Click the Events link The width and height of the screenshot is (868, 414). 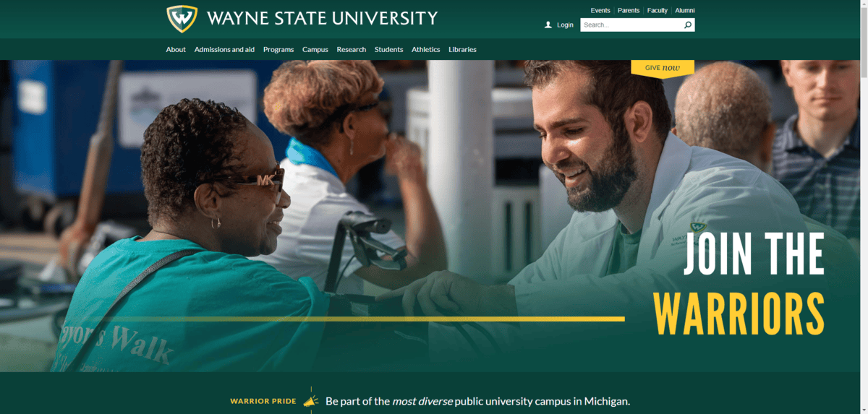(x=600, y=11)
